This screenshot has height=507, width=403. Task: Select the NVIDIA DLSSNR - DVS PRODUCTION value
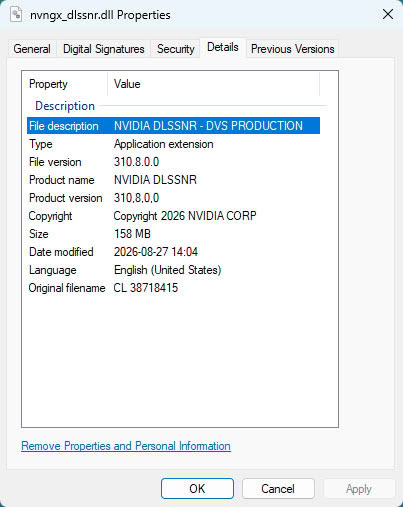(x=208, y=126)
